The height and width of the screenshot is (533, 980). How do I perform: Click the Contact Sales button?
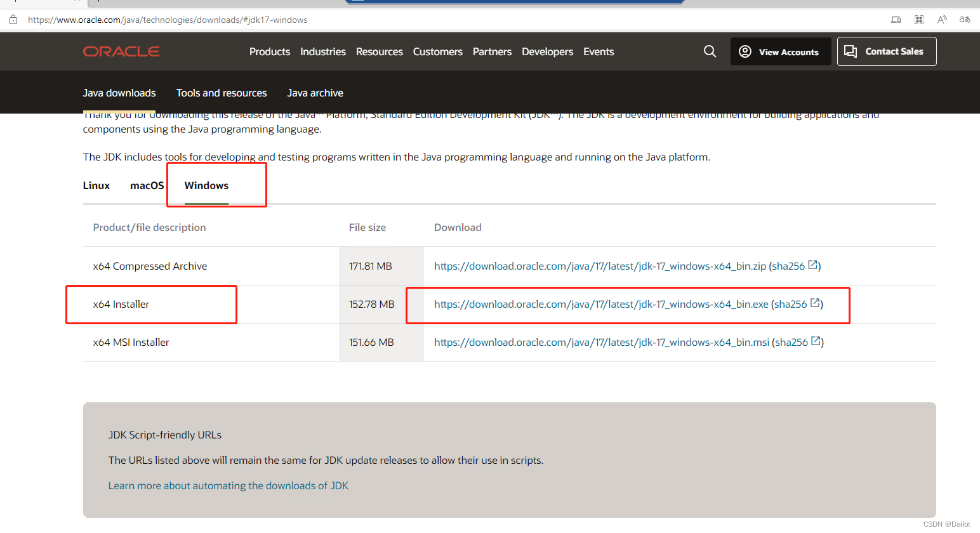point(887,51)
